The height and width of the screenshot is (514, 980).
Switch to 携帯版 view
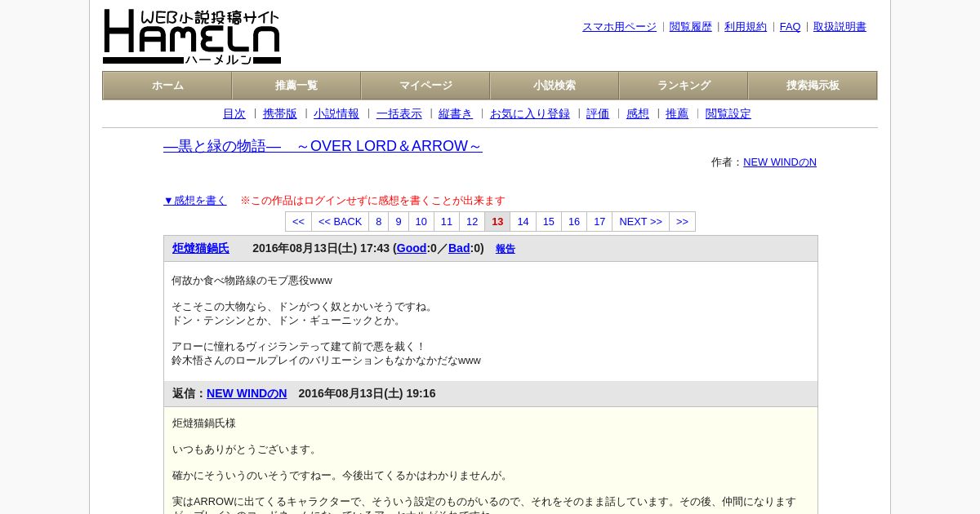(280, 114)
